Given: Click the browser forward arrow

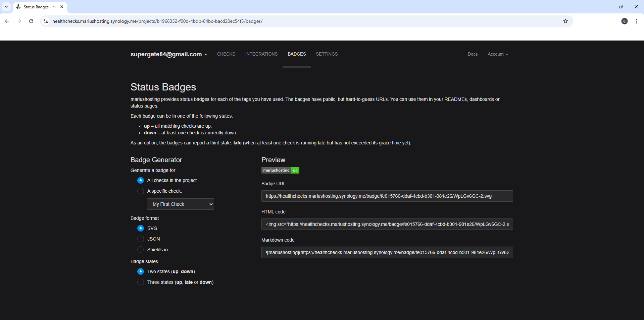Looking at the screenshot, I should pos(19,21).
